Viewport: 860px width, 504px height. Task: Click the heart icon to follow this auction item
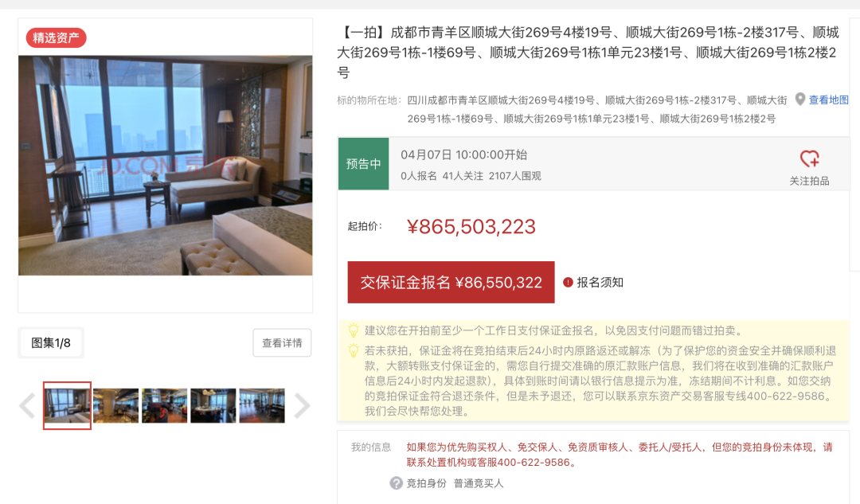[x=809, y=158]
